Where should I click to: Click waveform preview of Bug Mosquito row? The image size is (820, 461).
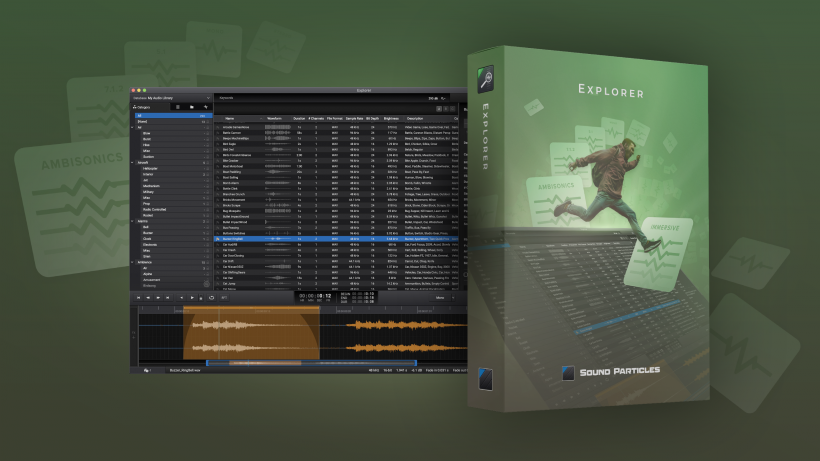(278, 211)
